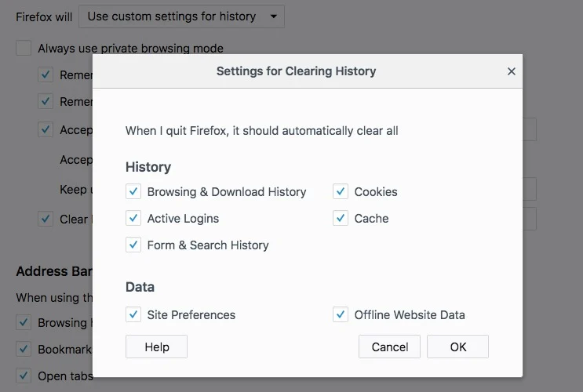Image resolution: width=583 pixels, height=392 pixels.
Task: Click the Help button
Action: pos(157,347)
